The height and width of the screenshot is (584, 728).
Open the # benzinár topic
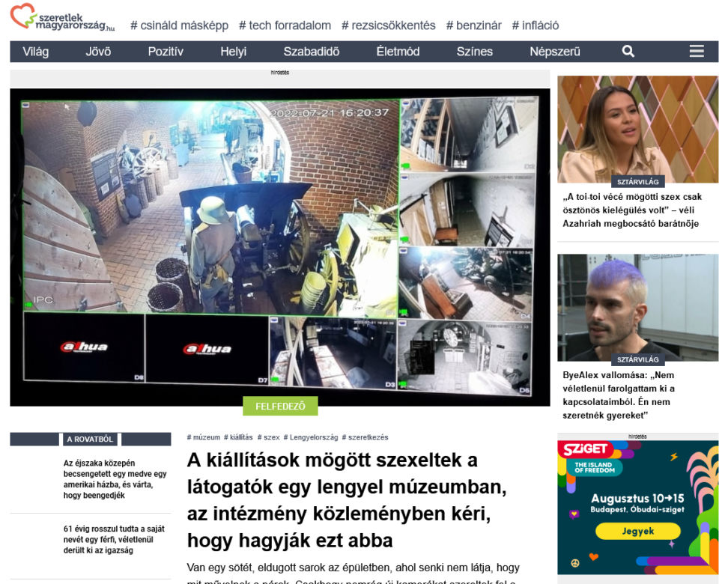tap(474, 25)
